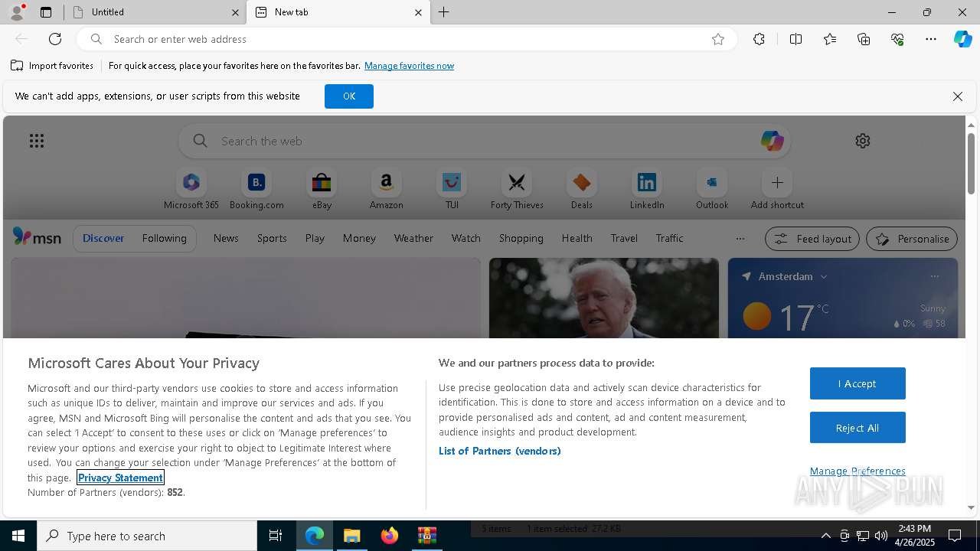Screen dimensions: 980x551
Task: Open the Windows Start menu
Action: 18,536
